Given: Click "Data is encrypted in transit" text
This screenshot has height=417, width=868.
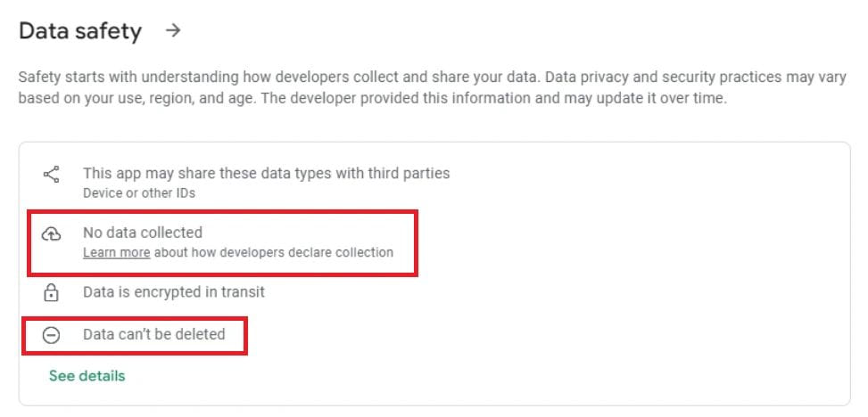Looking at the screenshot, I should click(173, 291).
